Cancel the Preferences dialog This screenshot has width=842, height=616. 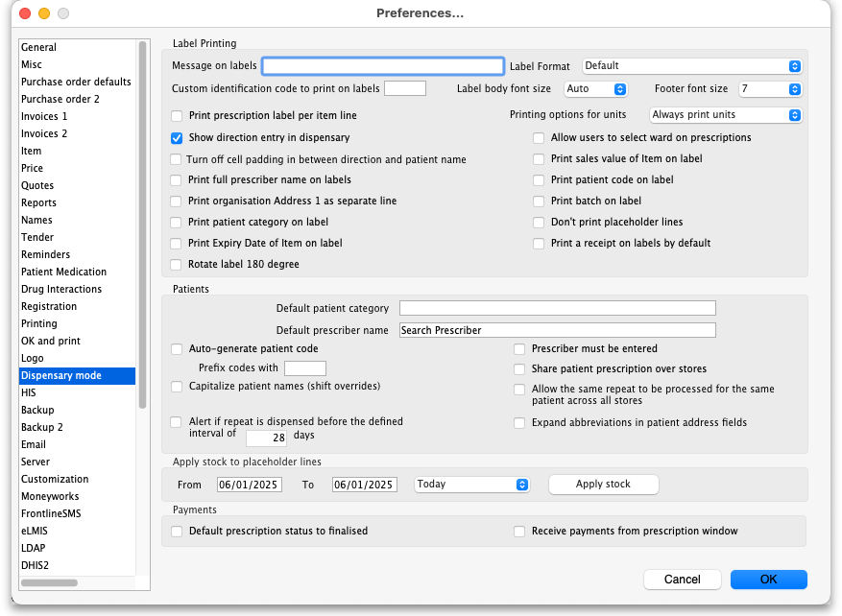(x=682, y=580)
